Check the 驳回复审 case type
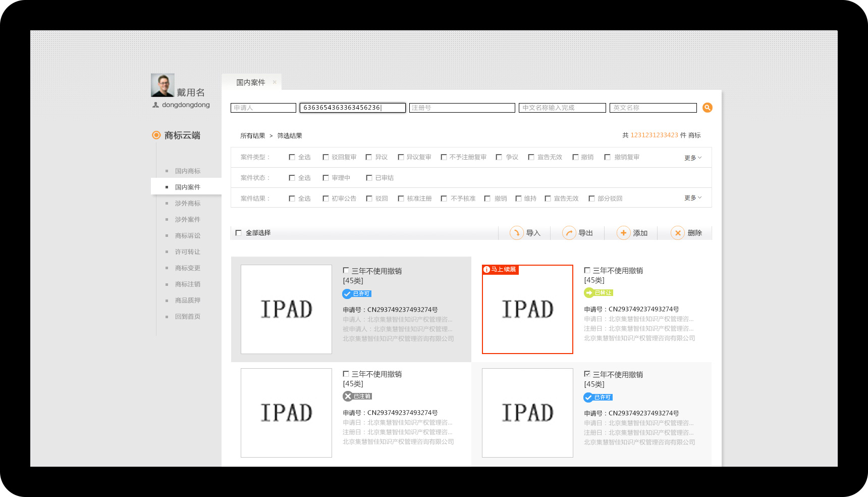The width and height of the screenshot is (868, 497). tap(325, 157)
